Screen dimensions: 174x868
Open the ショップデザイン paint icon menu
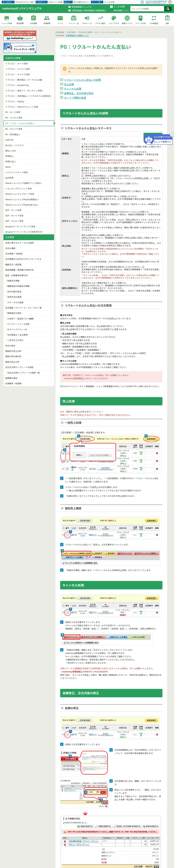114,20
